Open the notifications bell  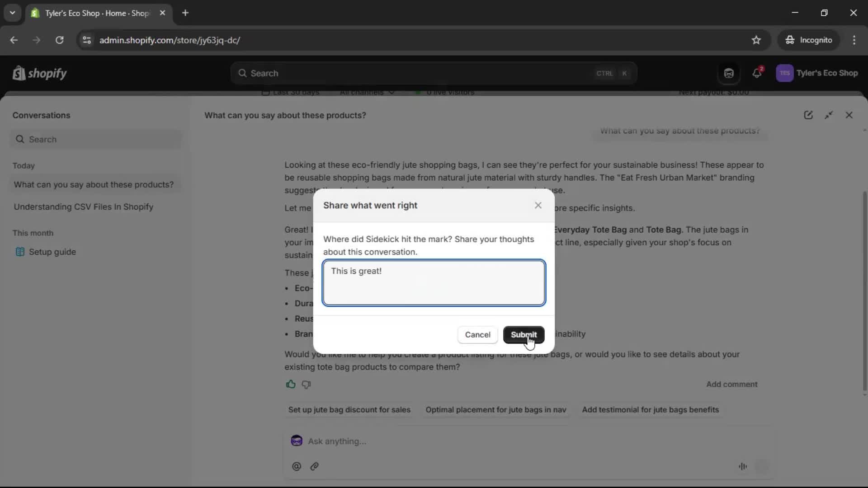pyautogui.click(x=757, y=73)
